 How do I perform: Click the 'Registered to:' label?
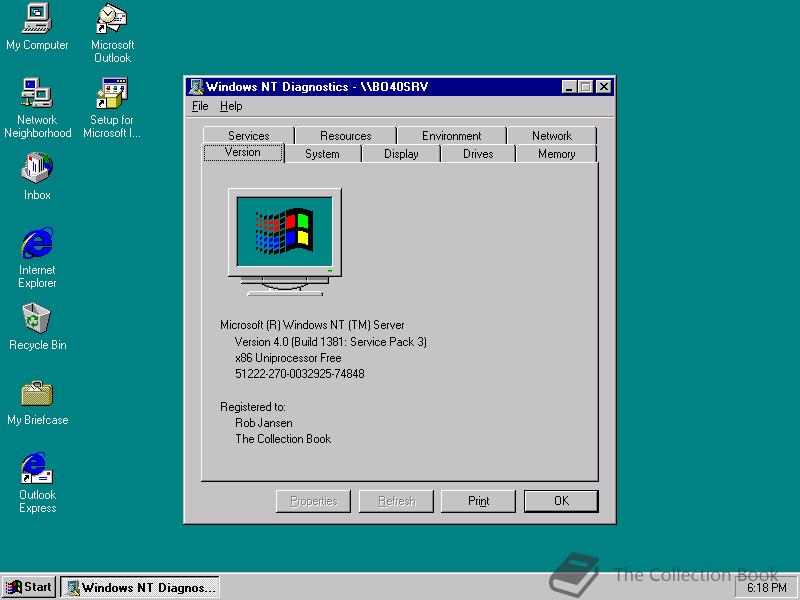coord(253,407)
